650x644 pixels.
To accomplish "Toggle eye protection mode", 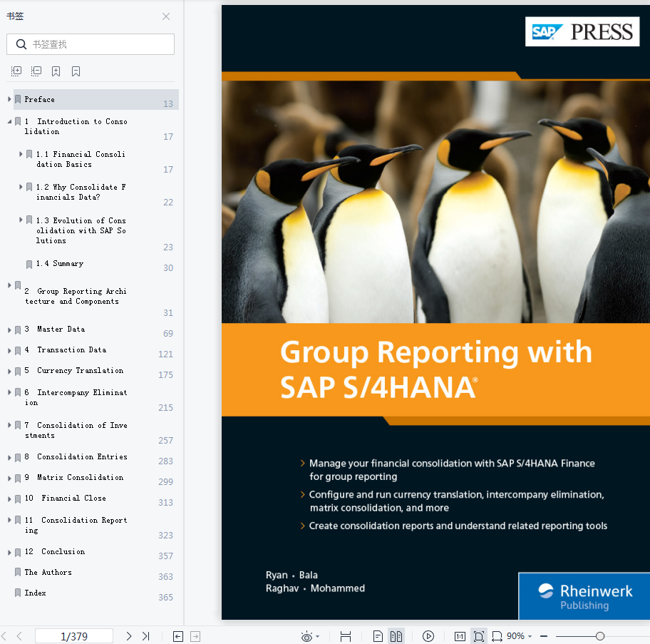I will click(x=306, y=637).
